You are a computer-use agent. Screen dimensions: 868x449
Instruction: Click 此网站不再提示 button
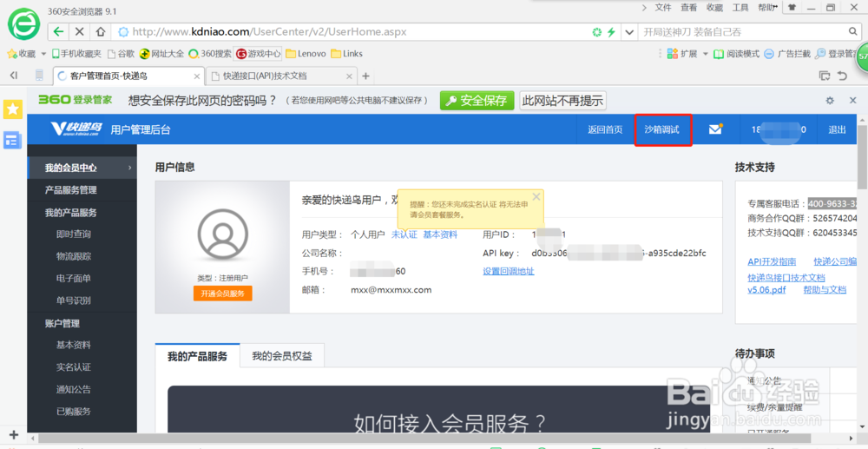click(562, 101)
